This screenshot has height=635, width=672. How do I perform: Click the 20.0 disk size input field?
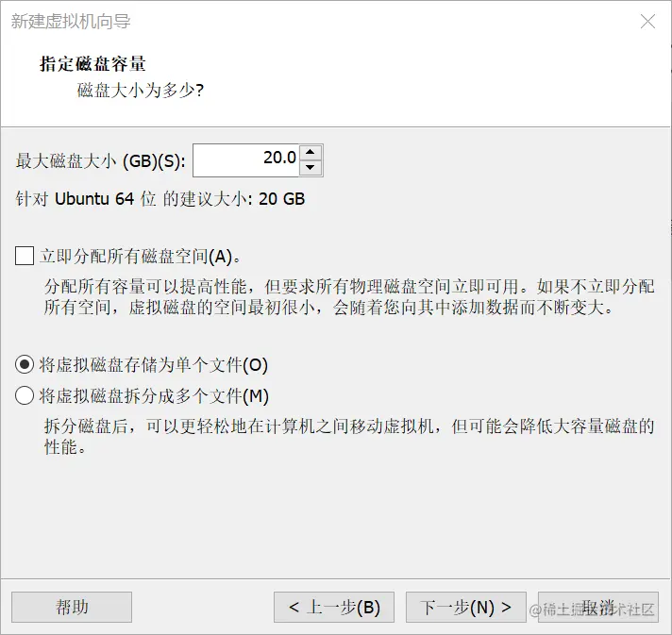pos(246,160)
